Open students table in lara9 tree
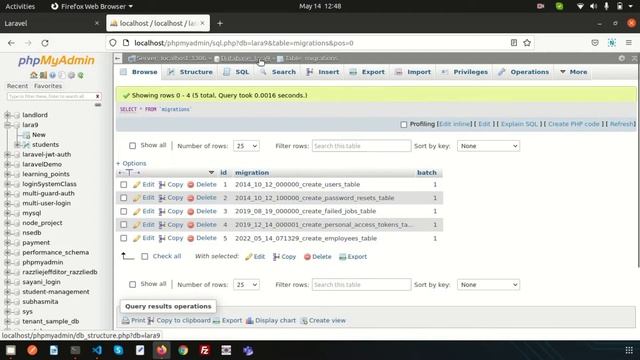 click(45, 144)
